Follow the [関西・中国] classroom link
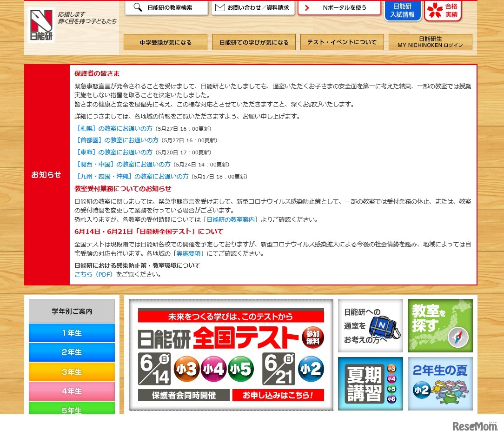 [123, 164]
